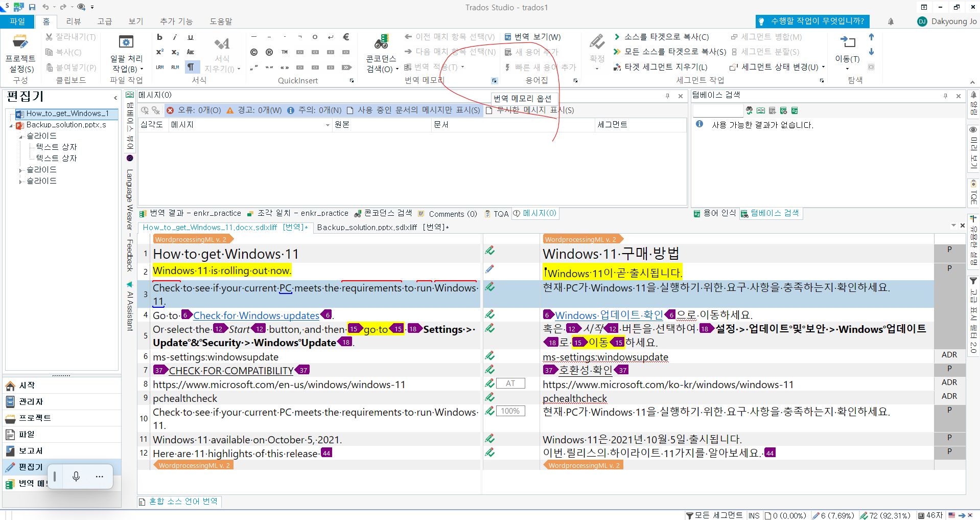Image resolution: width=980 pixels, height=520 pixels.
Task: Click the up arrow in the navigation (탐색) group
Action: pyautogui.click(x=871, y=37)
